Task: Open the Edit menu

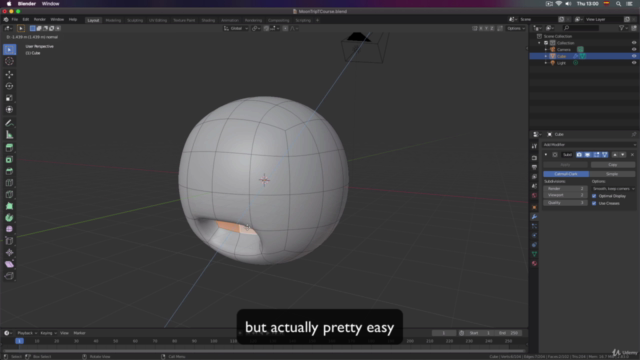Action: pyautogui.click(x=26, y=20)
